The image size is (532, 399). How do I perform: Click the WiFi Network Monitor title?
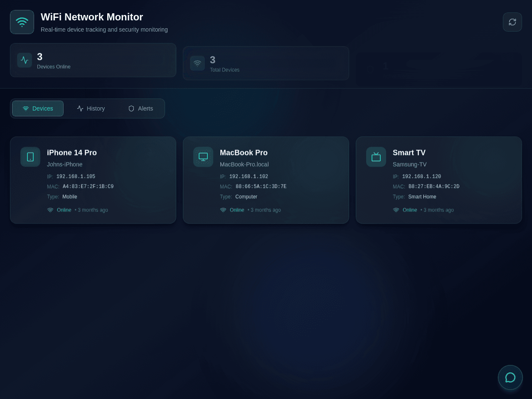point(92,17)
